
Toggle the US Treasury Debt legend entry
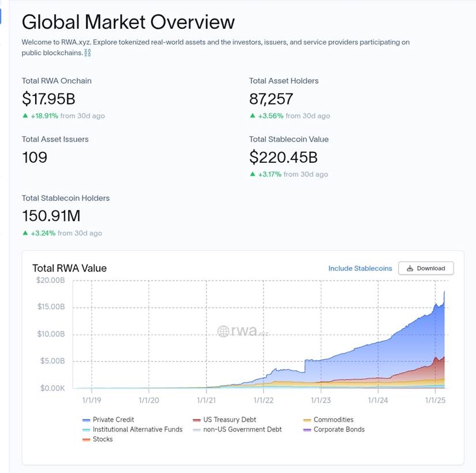(x=229, y=420)
